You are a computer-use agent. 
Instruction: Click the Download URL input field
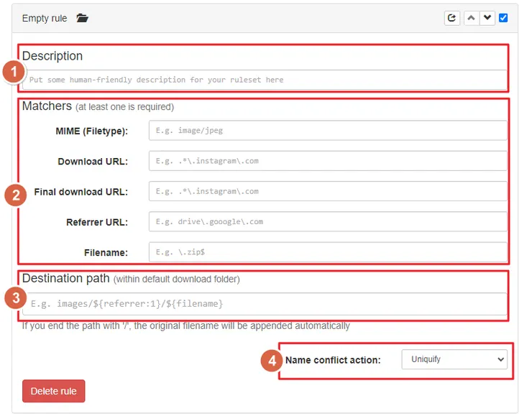pyautogui.click(x=328, y=161)
